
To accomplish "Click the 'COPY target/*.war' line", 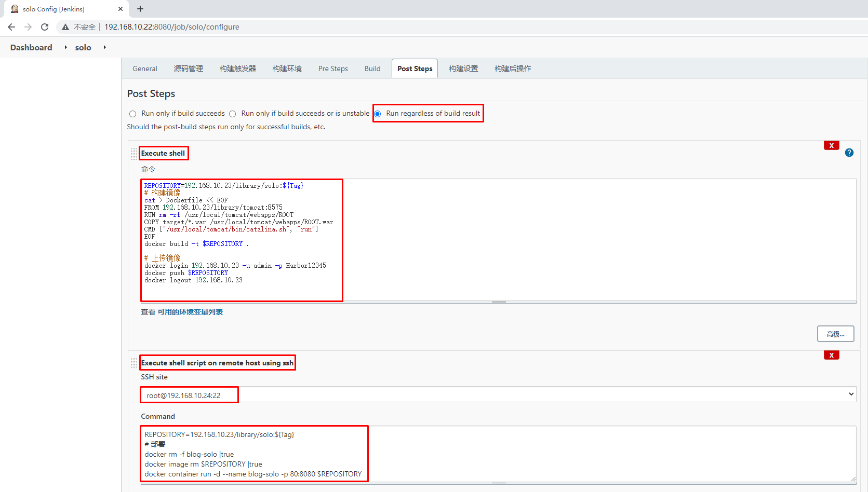I will click(239, 222).
